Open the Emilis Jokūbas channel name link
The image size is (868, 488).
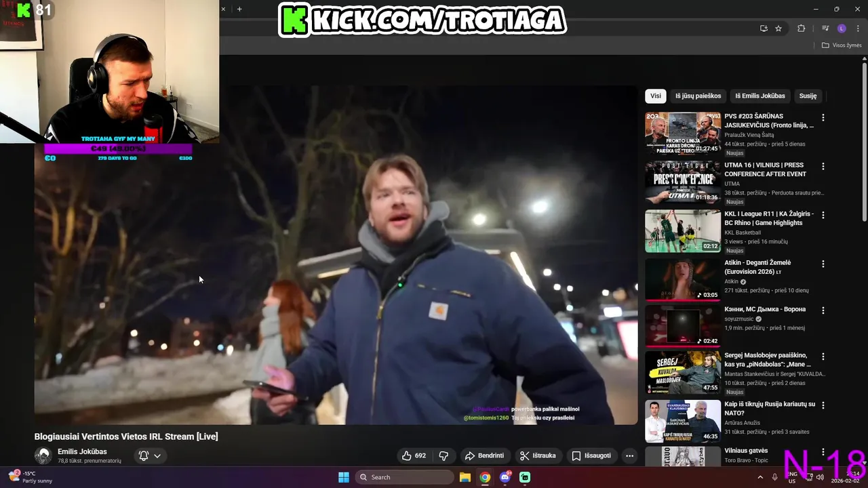coord(82,451)
